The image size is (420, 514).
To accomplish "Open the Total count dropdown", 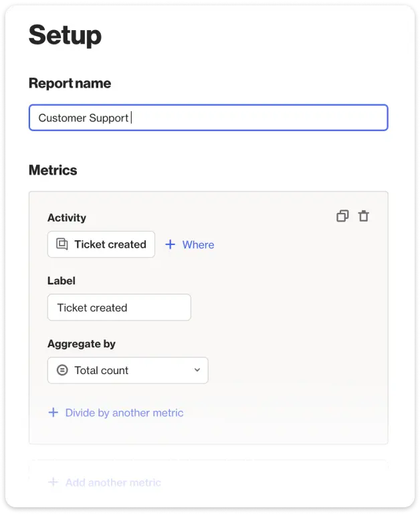I will 128,370.
